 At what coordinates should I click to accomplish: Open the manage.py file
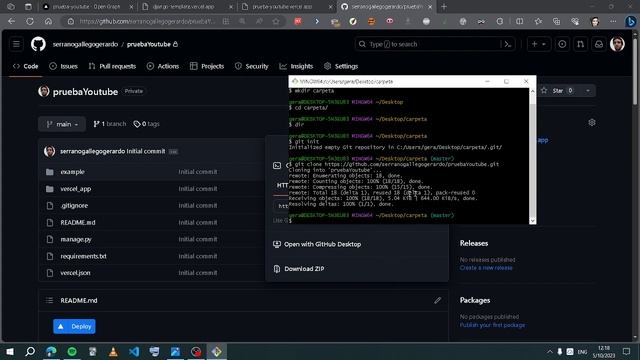coord(76,239)
